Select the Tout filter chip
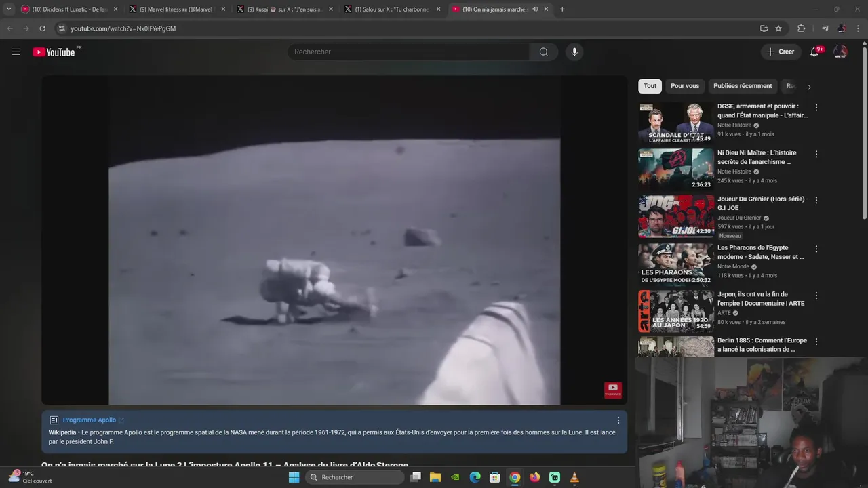The height and width of the screenshot is (488, 868). coord(650,86)
